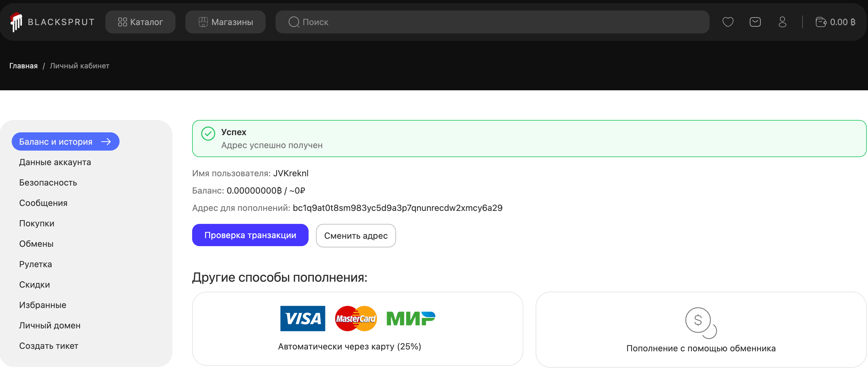Open Избранные in sidebar

click(x=43, y=305)
